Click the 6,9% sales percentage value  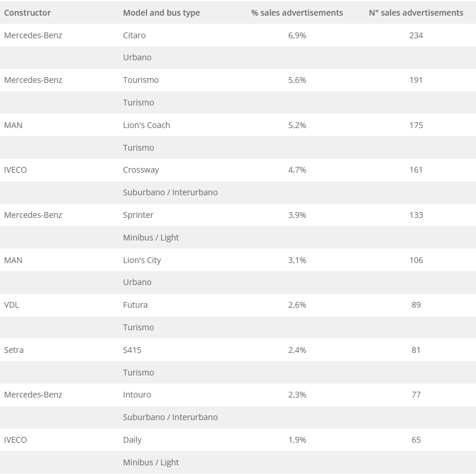click(297, 35)
